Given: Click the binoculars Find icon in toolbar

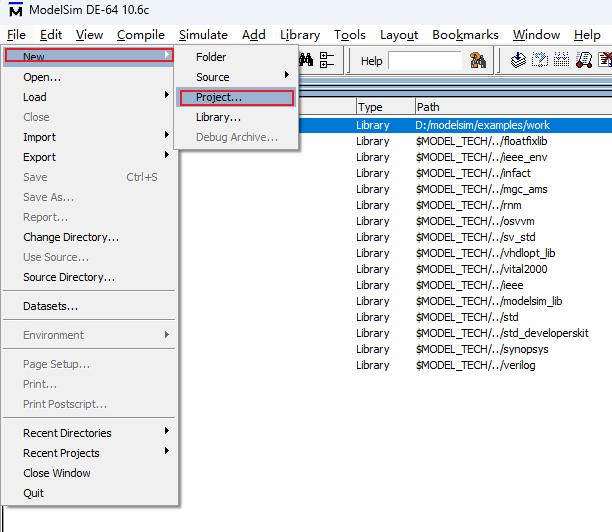Looking at the screenshot, I should pyautogui.click(x=306, y=60).
